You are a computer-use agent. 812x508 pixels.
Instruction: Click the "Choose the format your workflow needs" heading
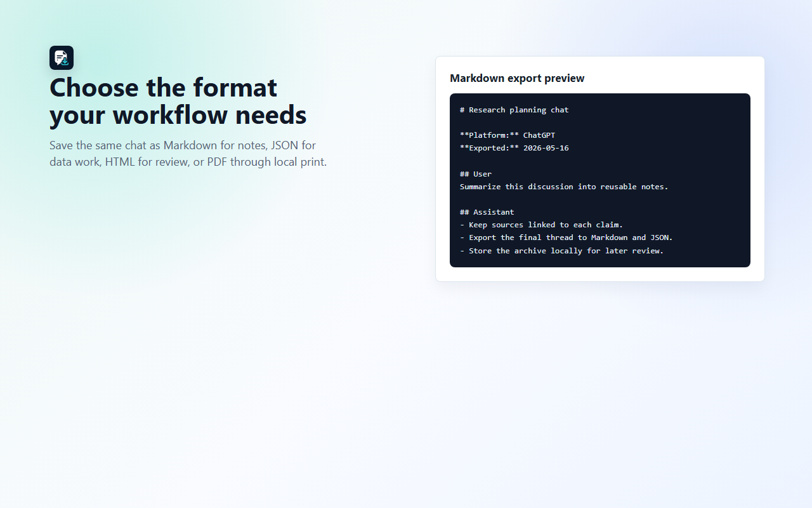point(178,101)
